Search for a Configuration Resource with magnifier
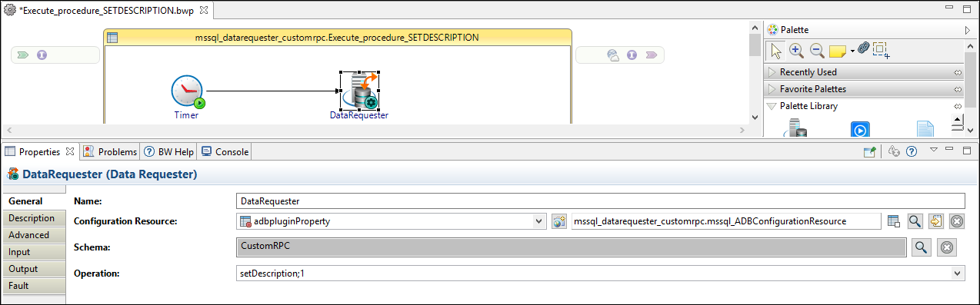The height and width of the screenshot is (305, 980). (x=915, y=221)
